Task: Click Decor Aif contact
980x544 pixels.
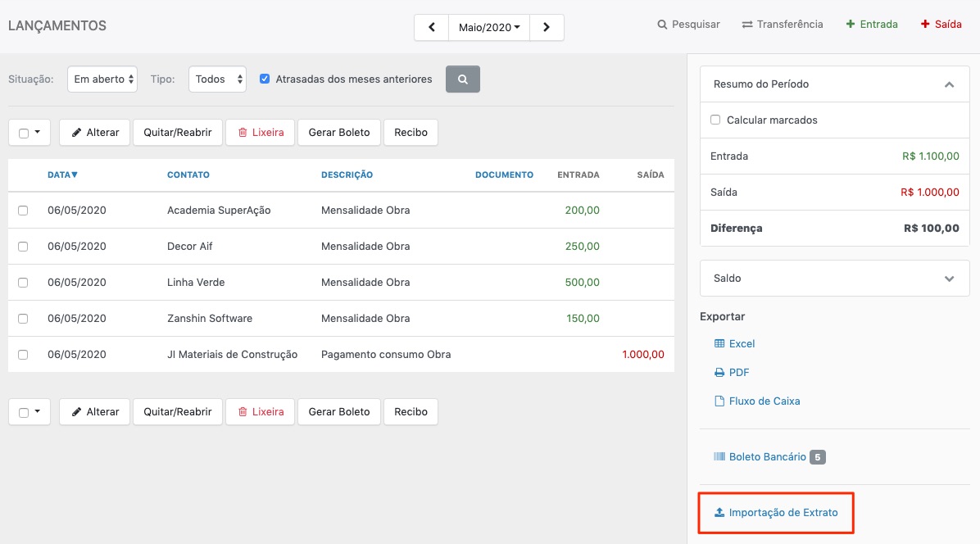Action: 189,246
